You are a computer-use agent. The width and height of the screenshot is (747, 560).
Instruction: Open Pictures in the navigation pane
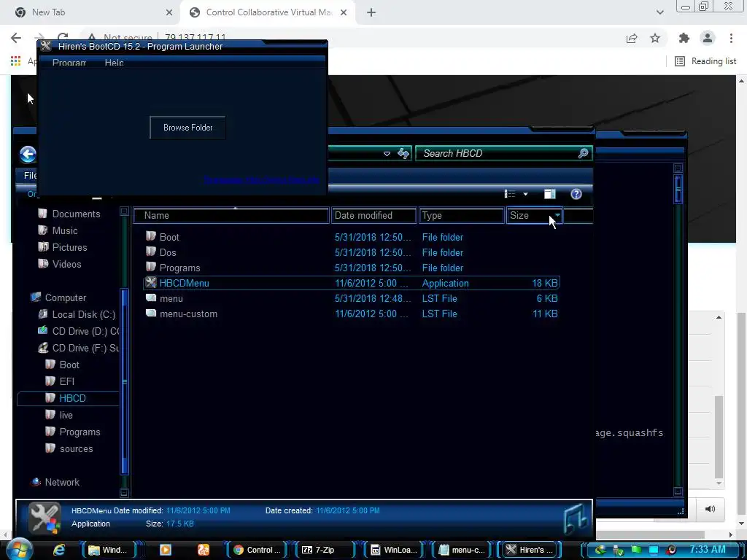pos(69,247)
